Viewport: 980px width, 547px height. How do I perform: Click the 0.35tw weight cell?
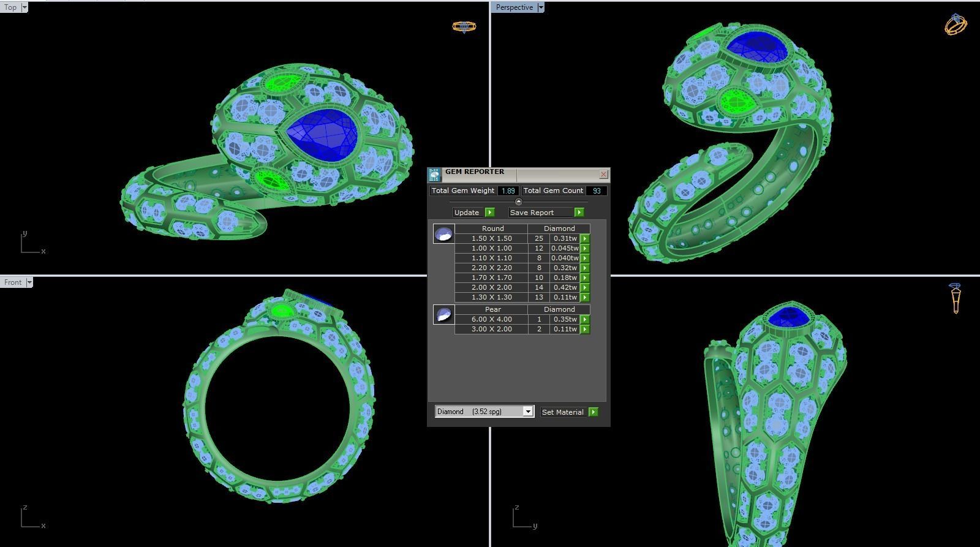tap(565, 319)
